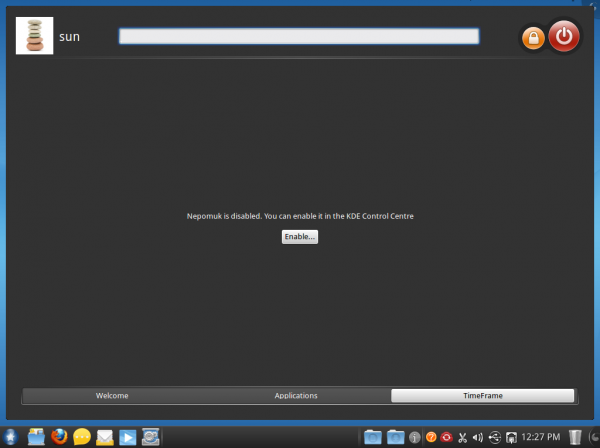Launch Firefox from the taskbar
This screenshot has height=448, width=600.
click(x=59, y=437)
